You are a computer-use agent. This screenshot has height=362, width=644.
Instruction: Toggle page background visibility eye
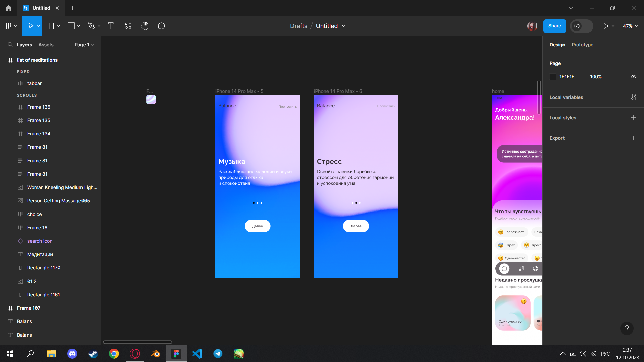pyautogui.click(x=634, y=77)
